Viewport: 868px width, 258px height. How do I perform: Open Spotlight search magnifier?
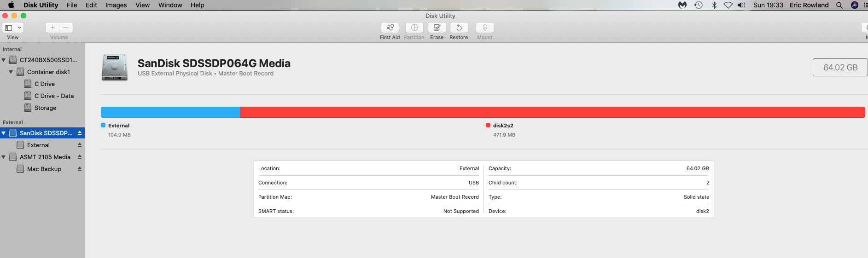839,5
